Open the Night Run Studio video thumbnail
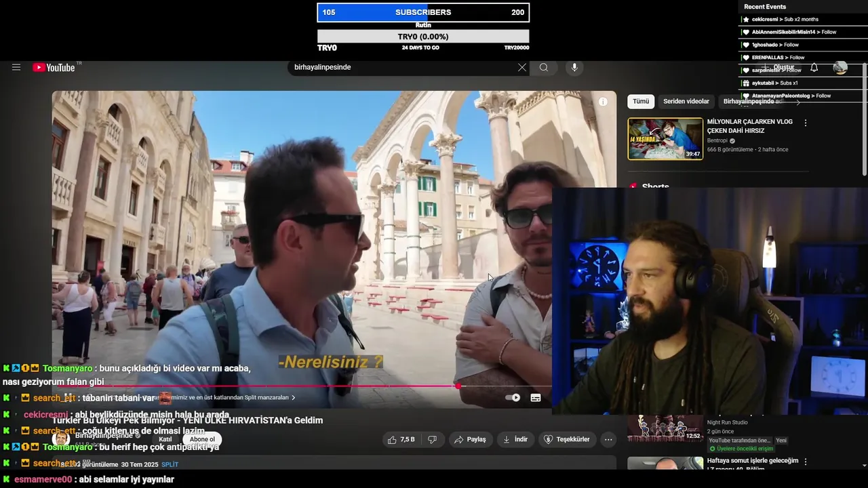 point(665,428)
